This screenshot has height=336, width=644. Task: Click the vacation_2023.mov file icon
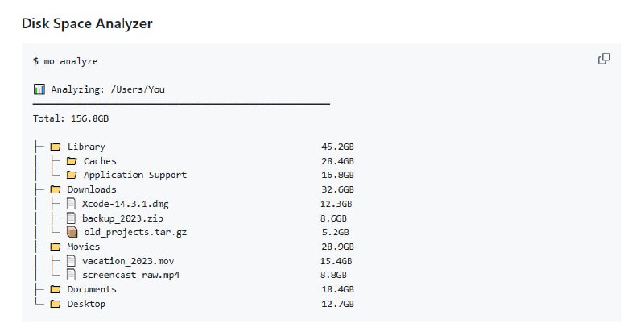click(x=72, y=261)
